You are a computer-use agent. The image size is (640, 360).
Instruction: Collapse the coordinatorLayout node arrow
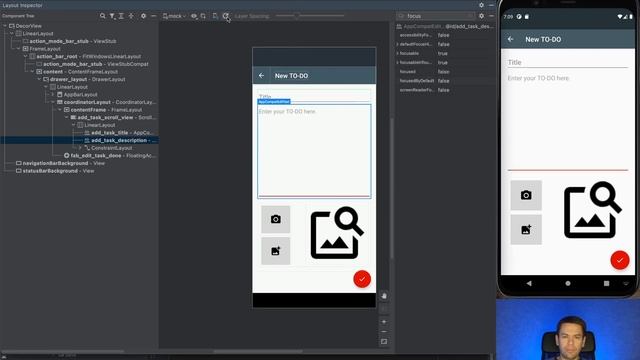[x=53, y=102]
